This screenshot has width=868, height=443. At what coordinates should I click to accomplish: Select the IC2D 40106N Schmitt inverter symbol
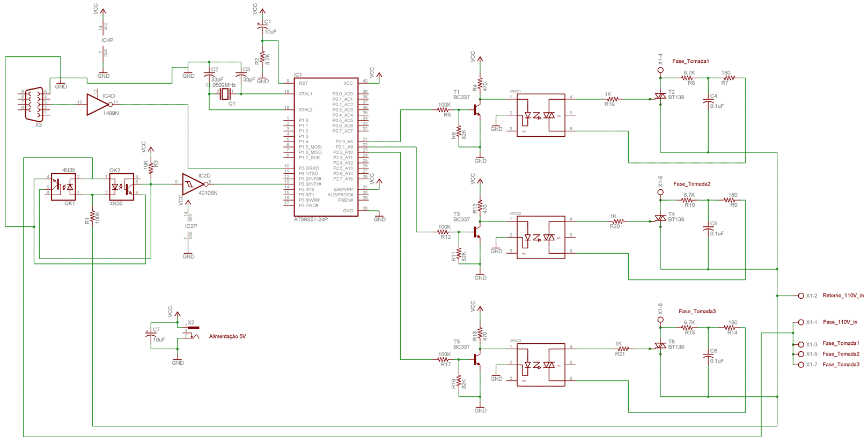pos(194,184)
